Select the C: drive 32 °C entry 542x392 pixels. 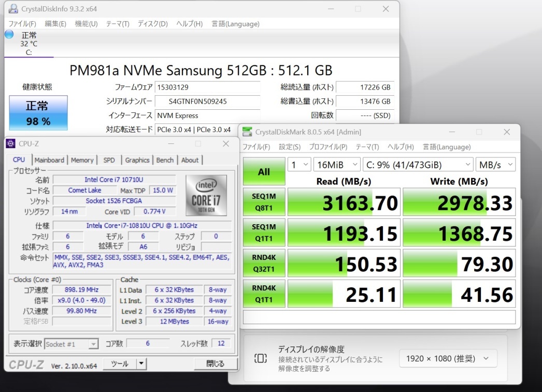tap(28, 43)
